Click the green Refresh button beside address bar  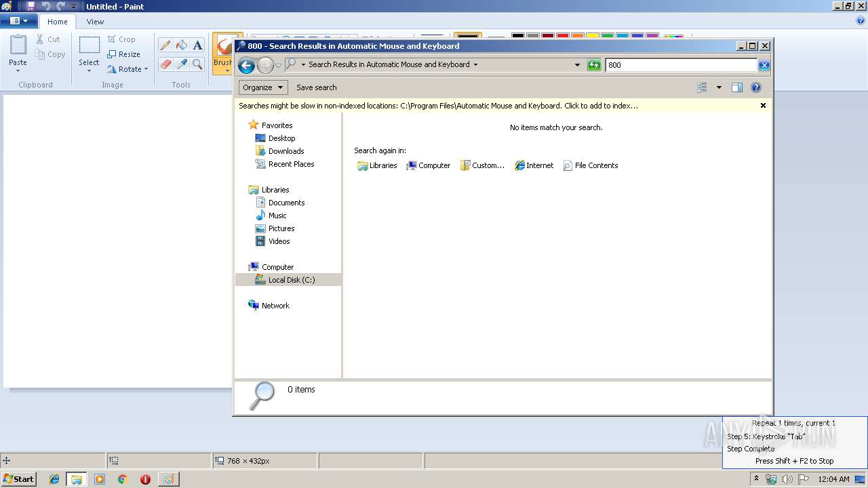[594, 65]
